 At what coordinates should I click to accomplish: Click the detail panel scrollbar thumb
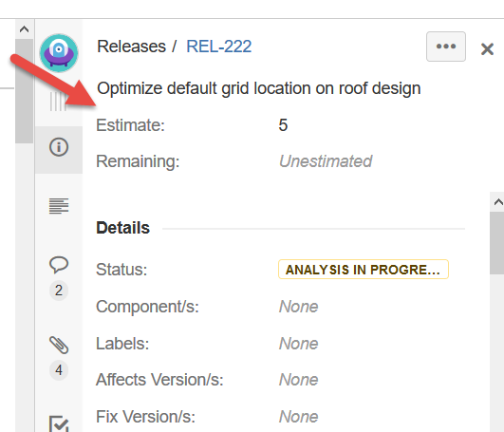[x=497, y=243]
